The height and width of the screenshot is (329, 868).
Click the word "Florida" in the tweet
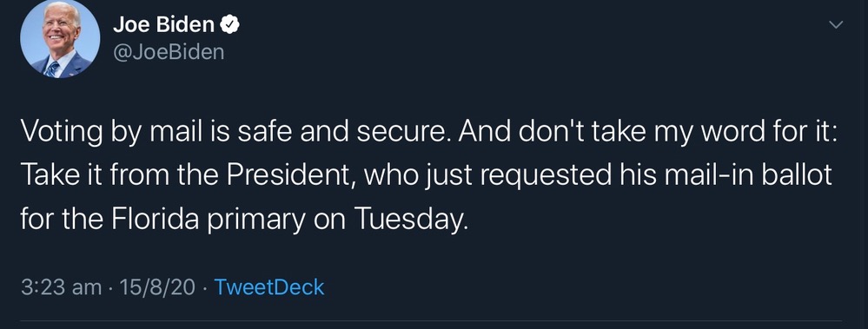coord(155,220)
